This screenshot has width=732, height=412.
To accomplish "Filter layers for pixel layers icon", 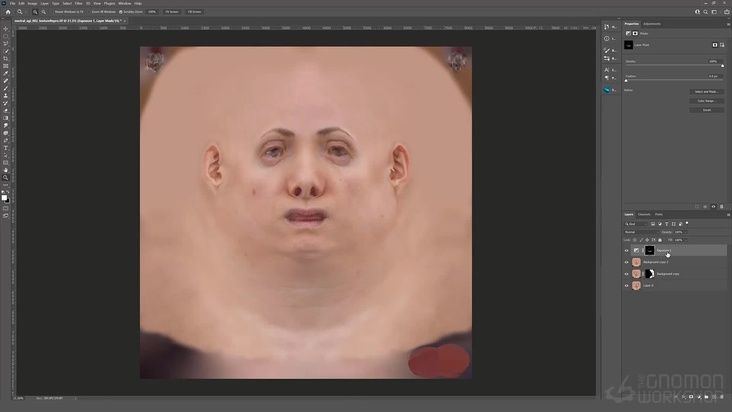I will coord(653,224).
